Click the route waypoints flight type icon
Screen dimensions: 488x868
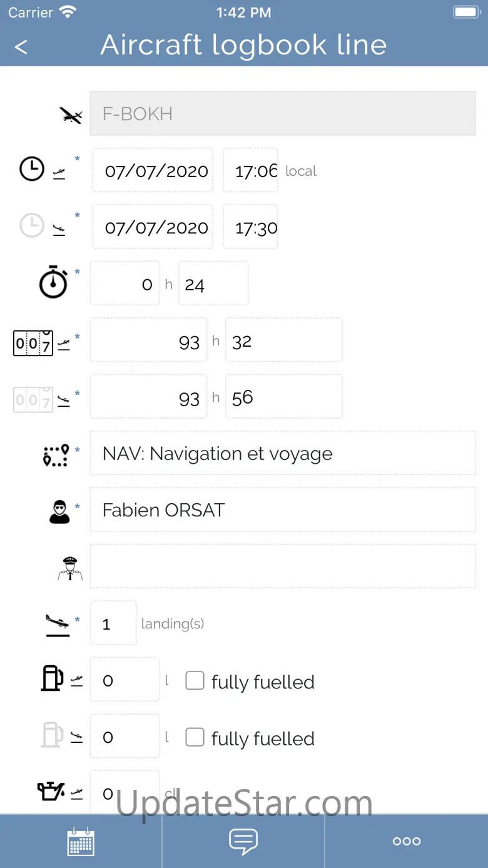56,455
